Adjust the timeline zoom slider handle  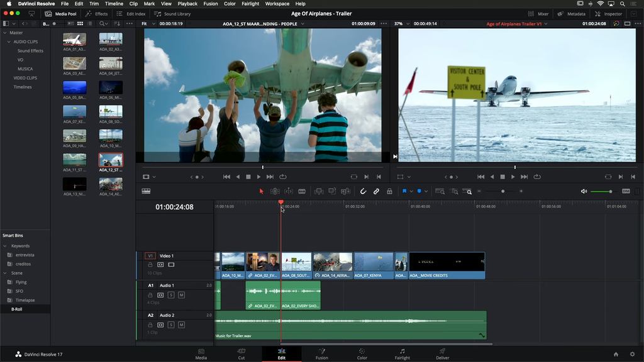click(x=502, y=191)
